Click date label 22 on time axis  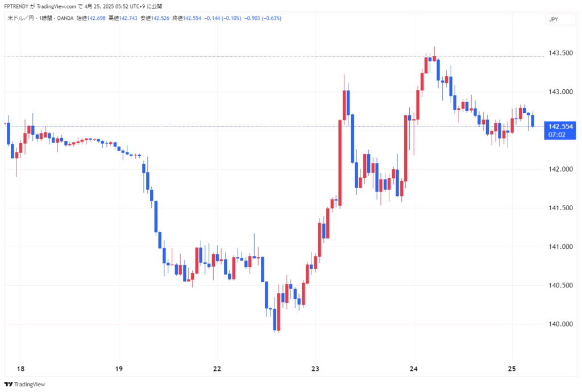click(217, 369)
